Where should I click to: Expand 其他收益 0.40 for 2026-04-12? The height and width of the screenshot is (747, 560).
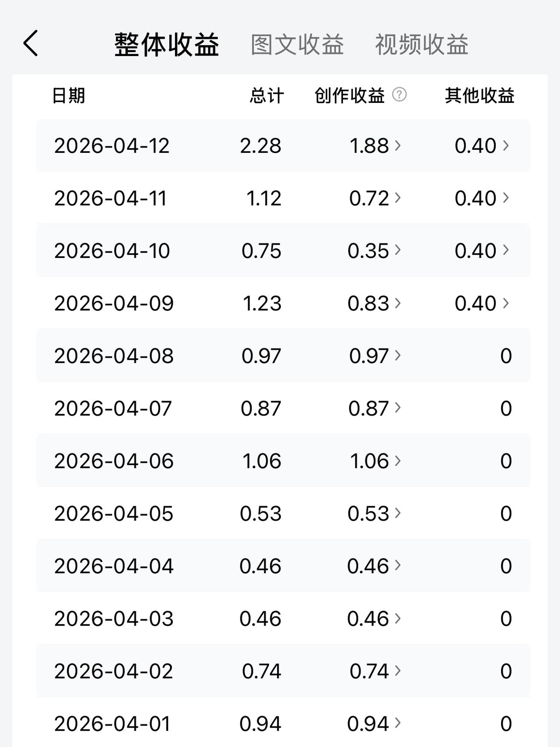[482, 145]
